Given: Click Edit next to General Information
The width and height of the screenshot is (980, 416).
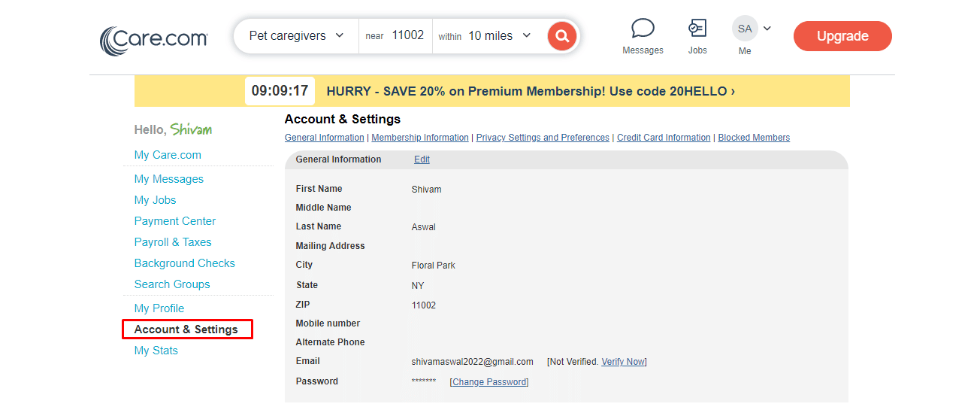Looking at the screenshot, I should (422, 159).
